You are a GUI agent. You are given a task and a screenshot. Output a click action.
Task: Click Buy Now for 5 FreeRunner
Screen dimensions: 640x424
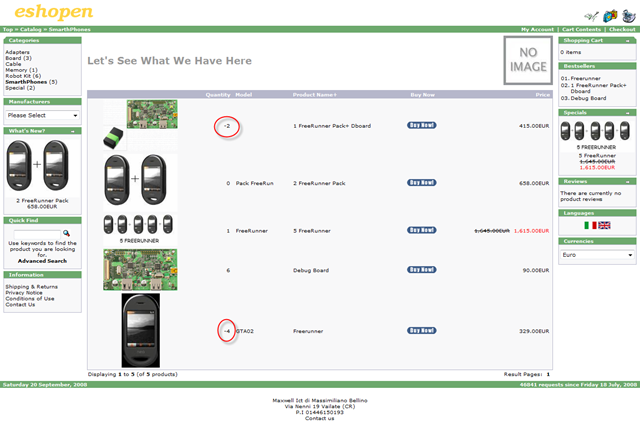pos(421,230)
